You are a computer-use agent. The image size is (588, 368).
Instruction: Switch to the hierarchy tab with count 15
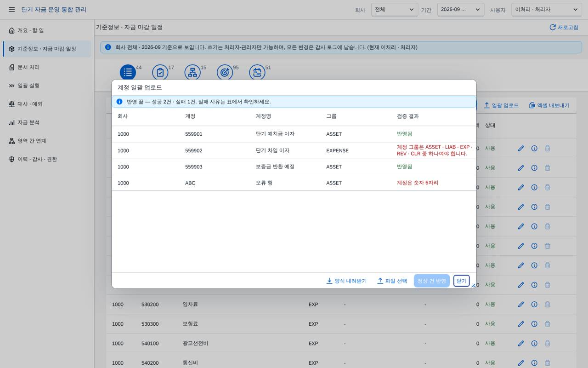tap(192, 72)
